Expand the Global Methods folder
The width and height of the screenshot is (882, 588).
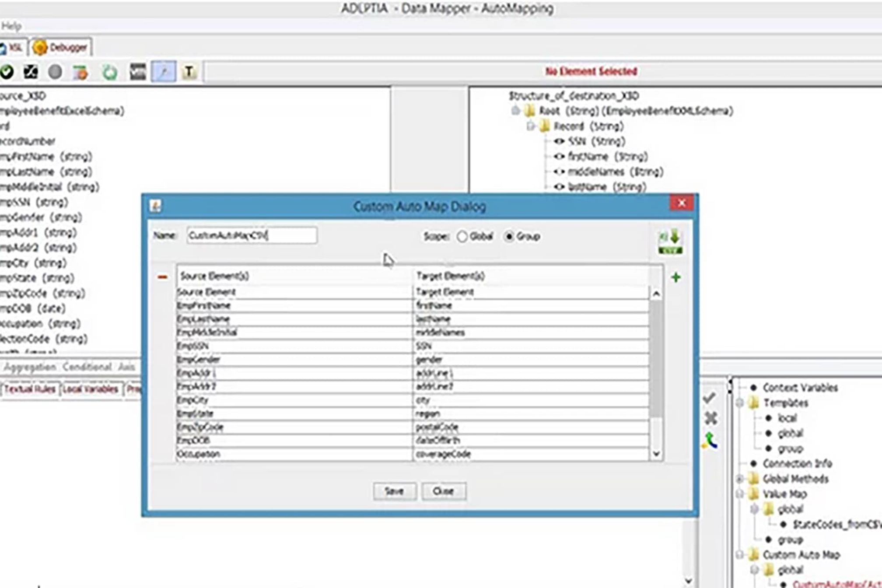click(740, 479)
